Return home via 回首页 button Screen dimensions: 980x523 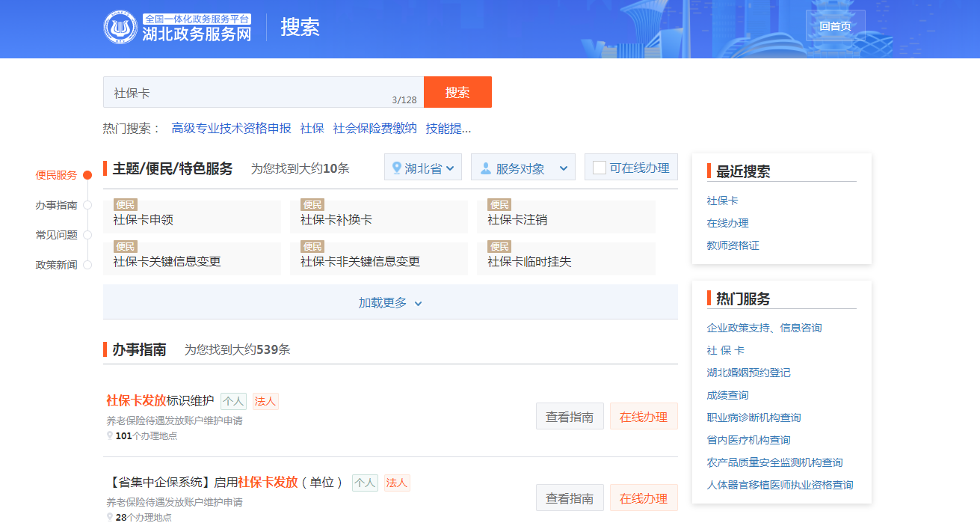pyautogui.click(x=835, y=25)
